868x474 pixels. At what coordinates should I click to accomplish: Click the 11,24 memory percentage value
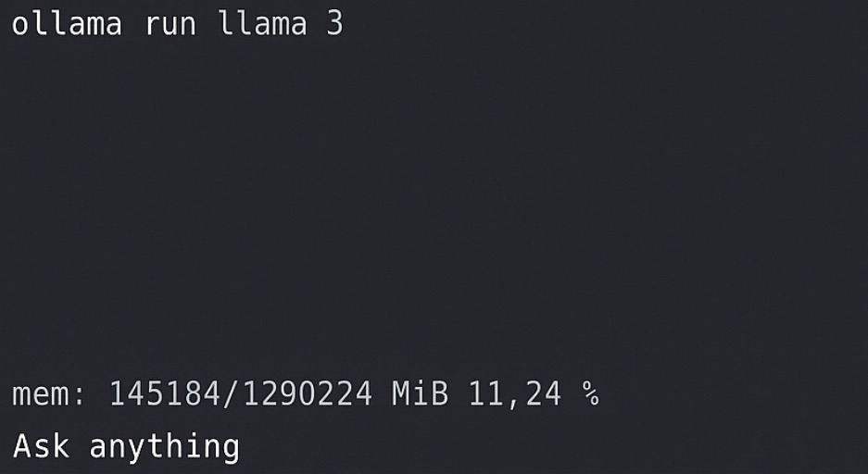(515, 393)
